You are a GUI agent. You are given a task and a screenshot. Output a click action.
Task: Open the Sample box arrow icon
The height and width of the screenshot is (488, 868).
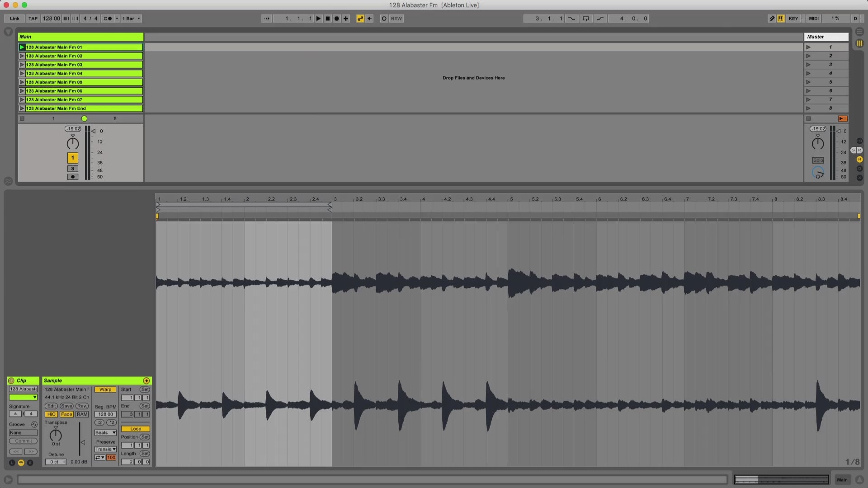coord(146,381)
